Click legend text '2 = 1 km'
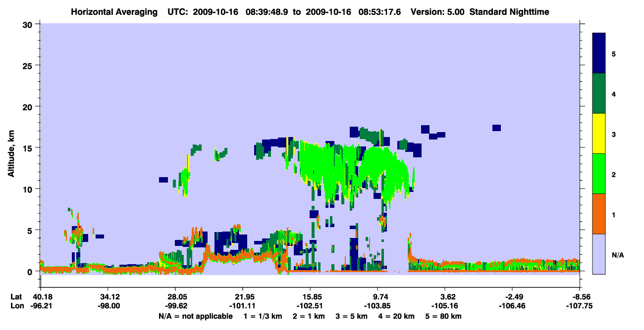The image size is (644, 330). tap(309, 316)
